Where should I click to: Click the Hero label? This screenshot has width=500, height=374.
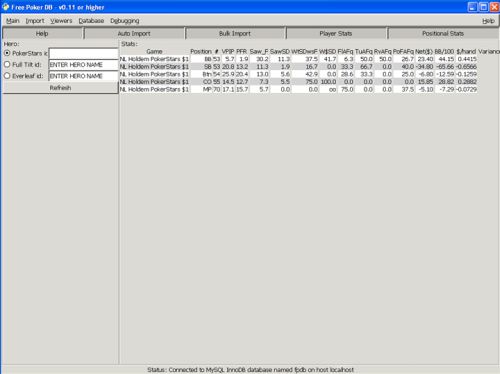coord(11,44)
